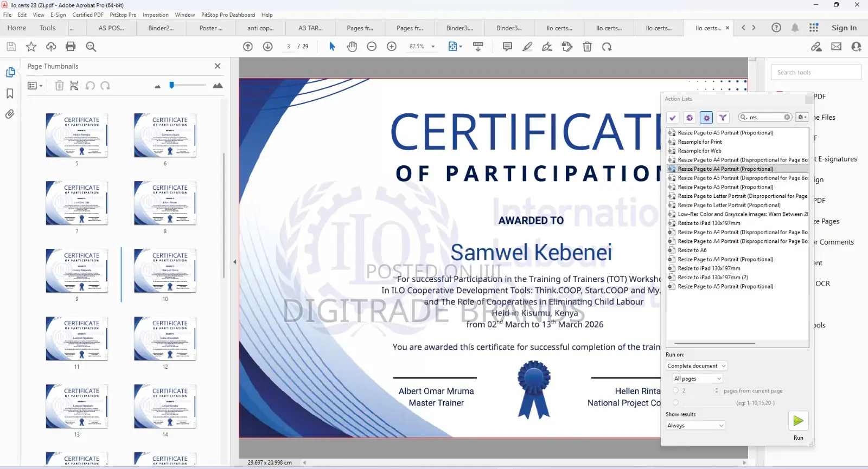
Task: Send file by email envelope icon
Action: click(x=837, y=47)
